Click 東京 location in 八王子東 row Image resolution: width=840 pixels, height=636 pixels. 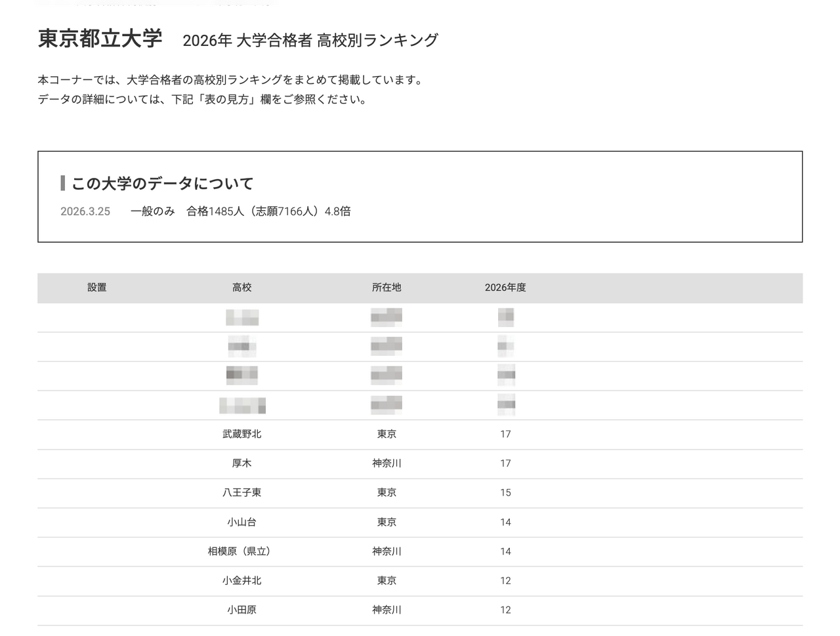point(387,492)
